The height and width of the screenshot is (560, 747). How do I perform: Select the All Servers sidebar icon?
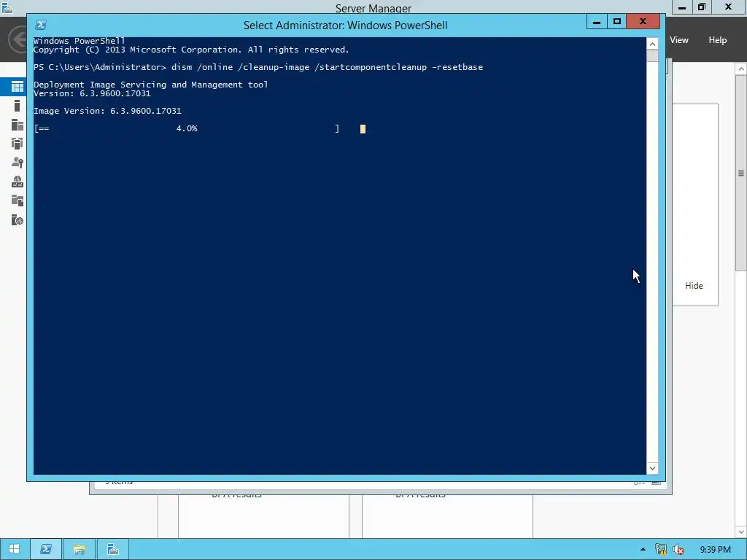[18, 125]
